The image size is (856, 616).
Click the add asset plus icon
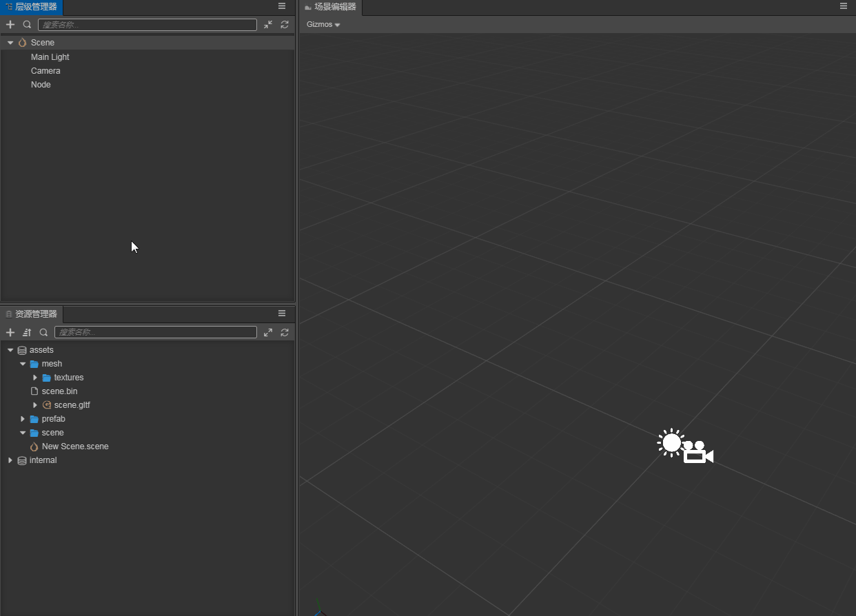(10, 332)
